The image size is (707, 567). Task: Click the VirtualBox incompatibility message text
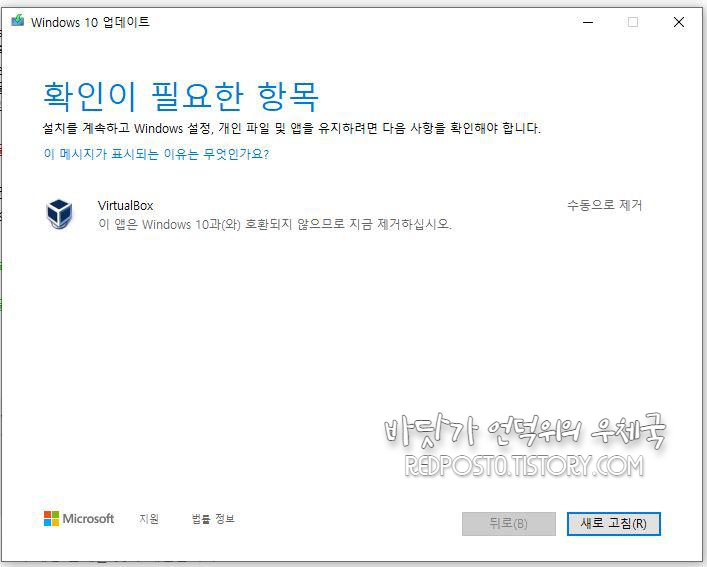tap(275, 224)
